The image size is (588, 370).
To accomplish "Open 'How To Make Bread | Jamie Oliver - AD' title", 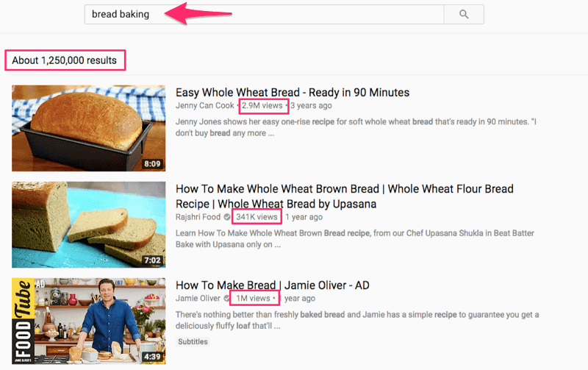I will point(272,285).
